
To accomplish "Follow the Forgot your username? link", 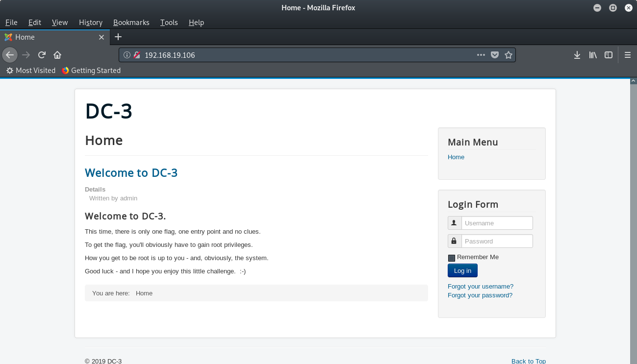I will coord(481,287).
